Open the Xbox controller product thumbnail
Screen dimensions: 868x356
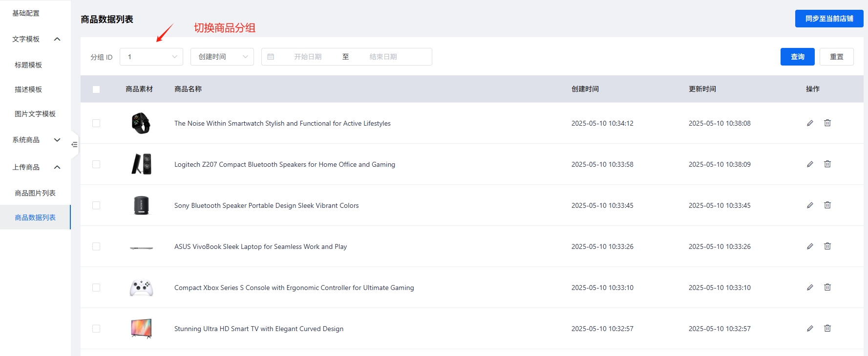tap(141, 288)
